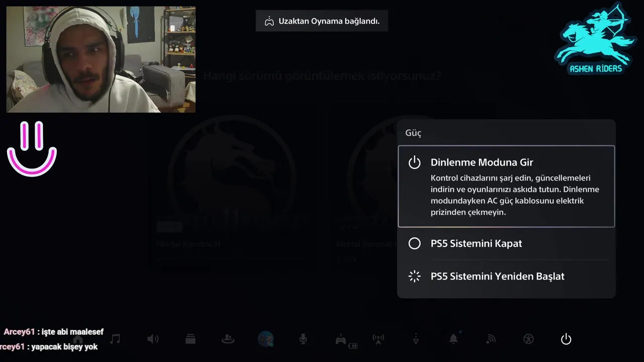Click the circle icon beside PS5 Sistemini Kapat
The width and height of the screenshot is (644, 362).
pyautogui.click(x=414, y=243)
